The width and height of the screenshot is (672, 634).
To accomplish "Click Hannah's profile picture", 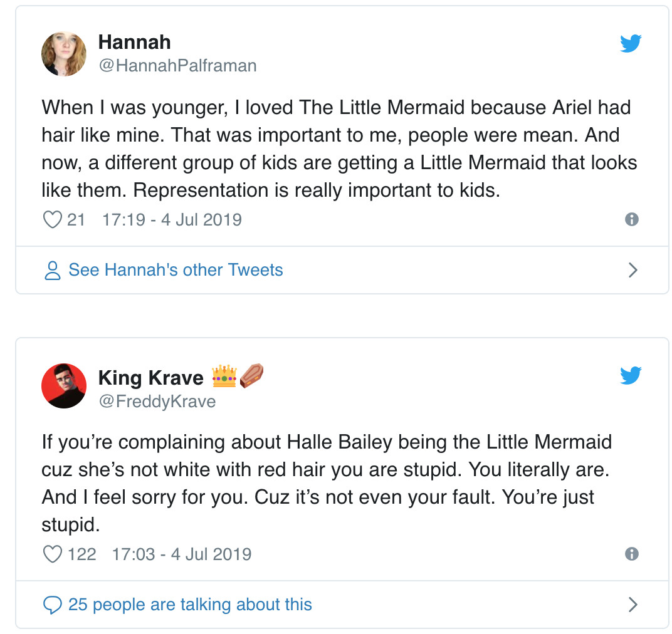I will [x=64, y=54].
